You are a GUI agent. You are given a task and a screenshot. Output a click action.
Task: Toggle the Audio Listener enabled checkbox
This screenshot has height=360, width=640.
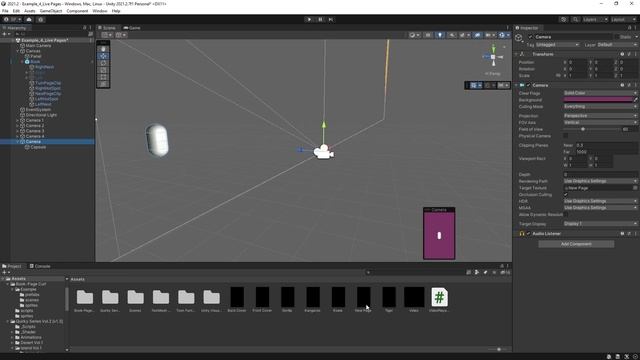[529, 233]
